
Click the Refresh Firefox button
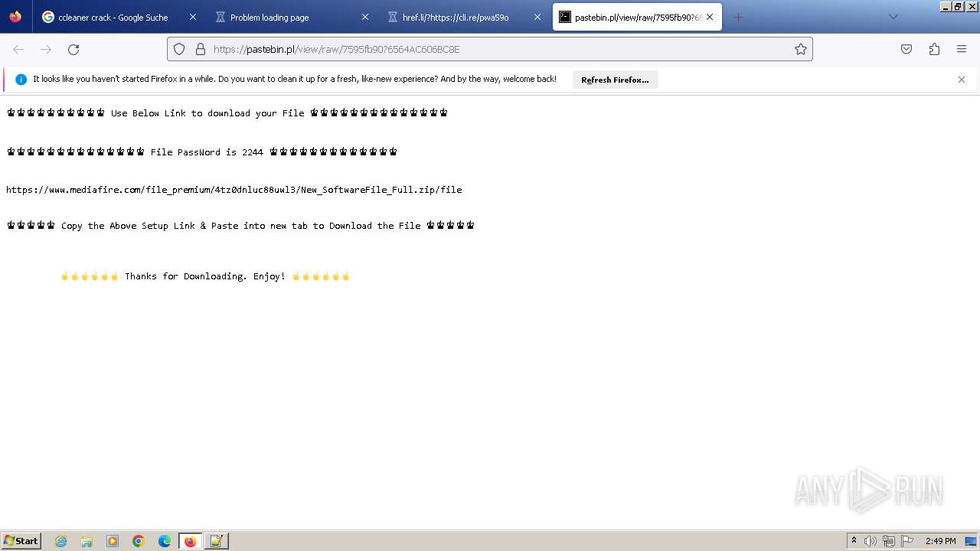(615, 80)
